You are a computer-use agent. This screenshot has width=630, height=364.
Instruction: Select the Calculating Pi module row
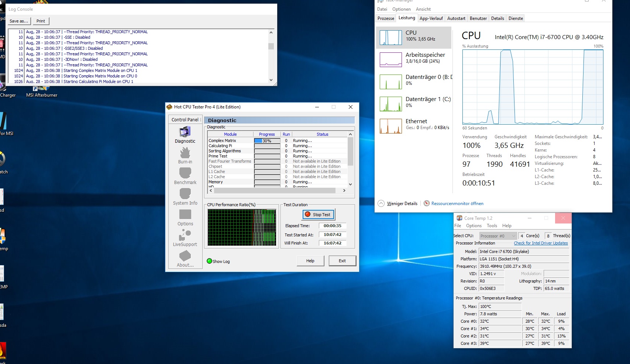click(x=278, y=146)
